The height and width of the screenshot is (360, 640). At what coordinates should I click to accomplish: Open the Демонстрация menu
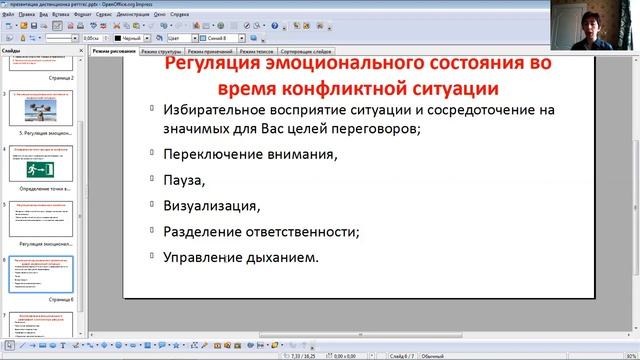click(x=133, y=14)
